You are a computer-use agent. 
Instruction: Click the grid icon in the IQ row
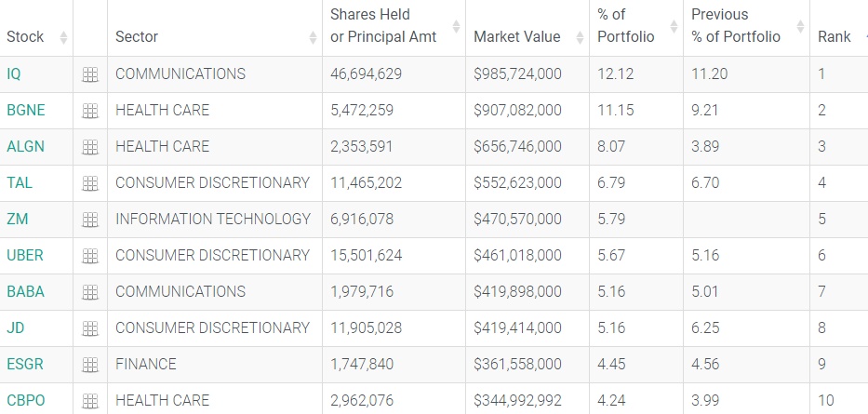point(90,74)
